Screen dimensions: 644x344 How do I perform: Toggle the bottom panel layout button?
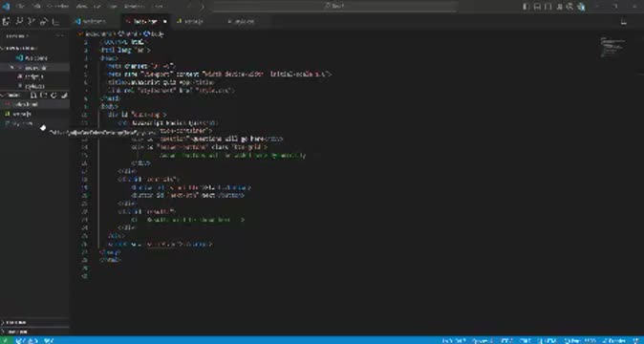[537, 6]
